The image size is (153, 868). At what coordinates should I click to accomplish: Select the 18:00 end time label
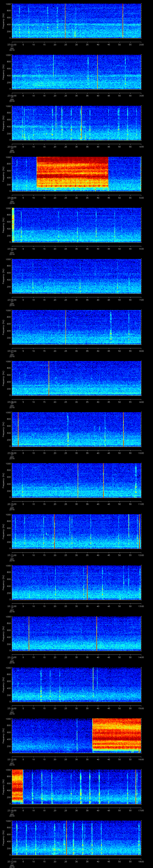pos(141,861)
